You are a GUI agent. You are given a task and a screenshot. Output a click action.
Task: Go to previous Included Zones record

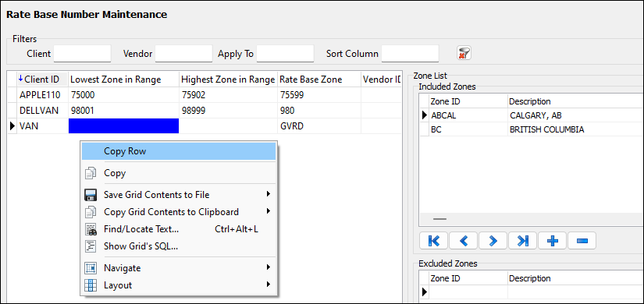[x=463, y=241]
